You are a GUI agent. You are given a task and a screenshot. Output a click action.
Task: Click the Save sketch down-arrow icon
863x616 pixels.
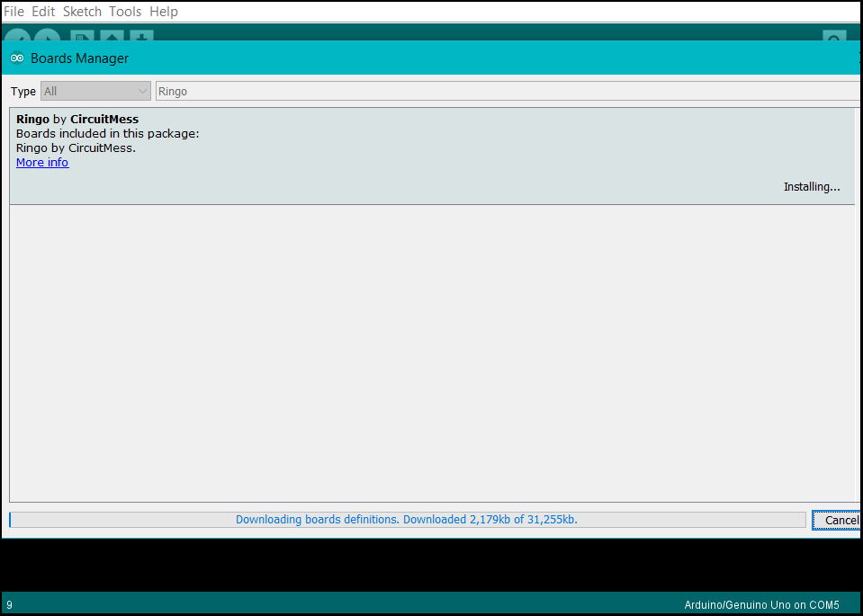[x=140, y=35]
